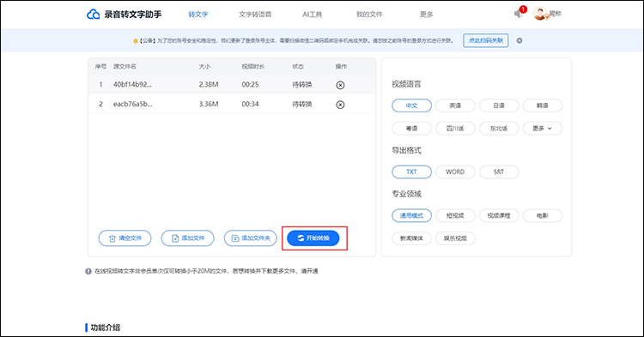644x337 pixels.
Task: Click 待转换 status of file eacb76a5b
Action: (x=302, y=104)
